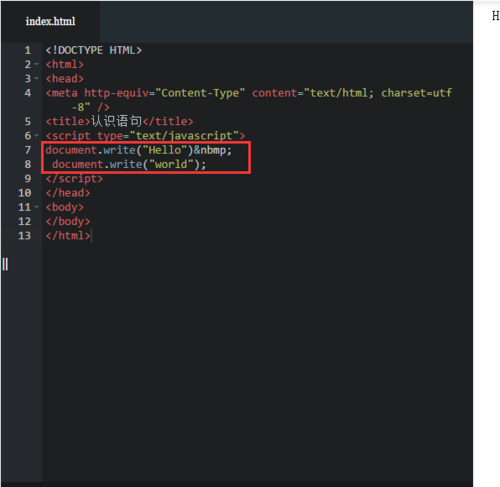Click the pause-like handle at left editor edge
The image size is (500, 487).
(5, 264)
